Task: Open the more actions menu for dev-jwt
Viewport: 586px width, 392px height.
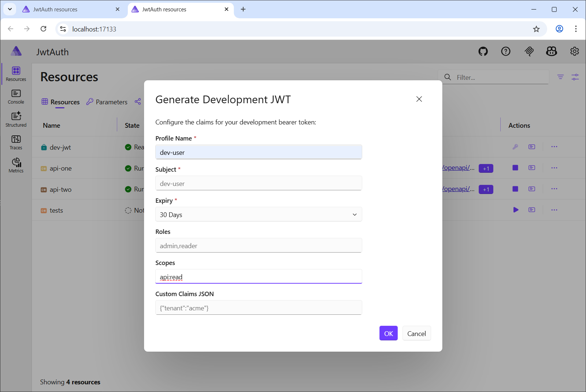Action: coord(554,146)
